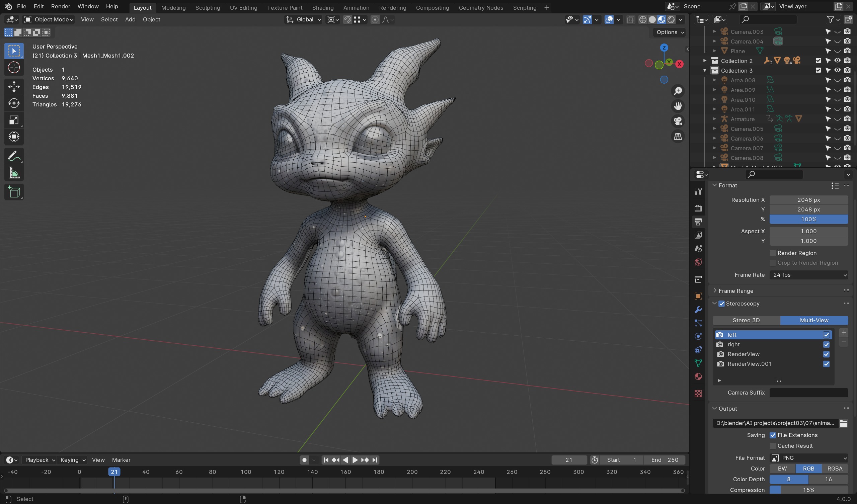Image resolution: width=857 pixels, height=504 pixels.
Task: Expand Collection 2 in outliner
Action: coord(705,61)
